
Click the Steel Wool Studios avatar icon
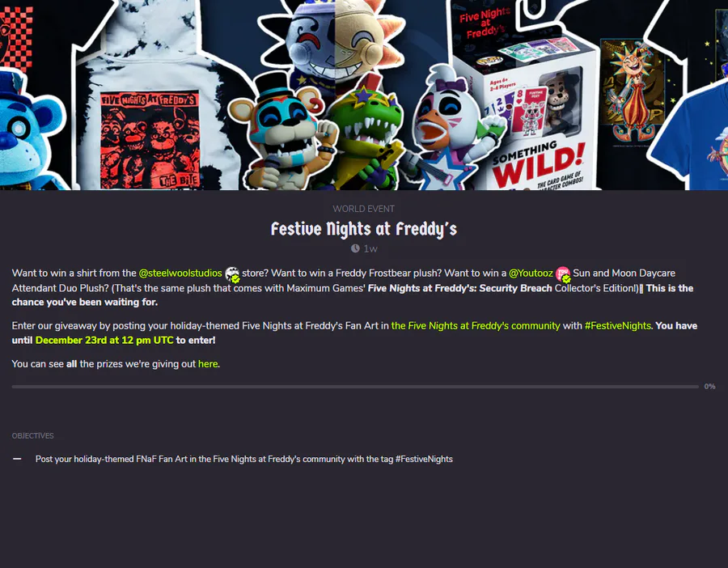[232, 274]
